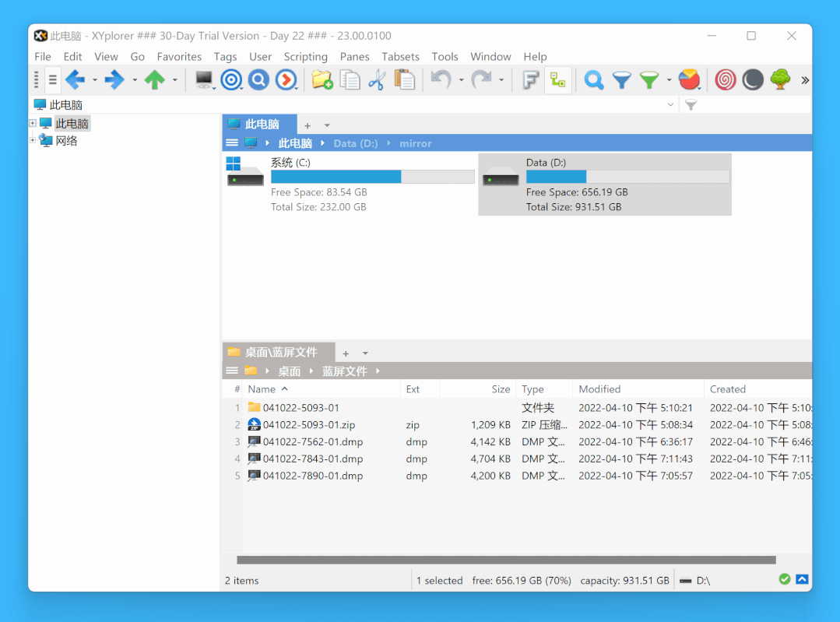The width and height of the screenshot is (840, 622).
Task: Click the 系统 (C:) usage bar
Action: pyautogui.click(x=372, y=177)
